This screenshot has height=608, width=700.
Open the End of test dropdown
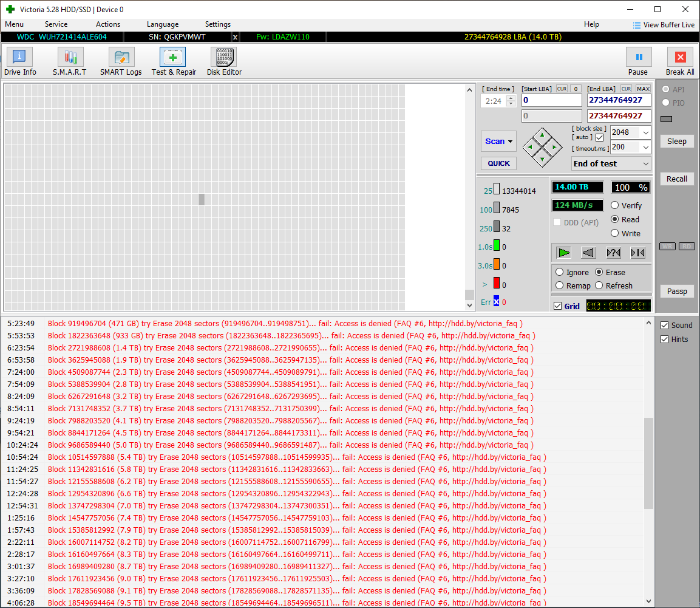[611, 164]
